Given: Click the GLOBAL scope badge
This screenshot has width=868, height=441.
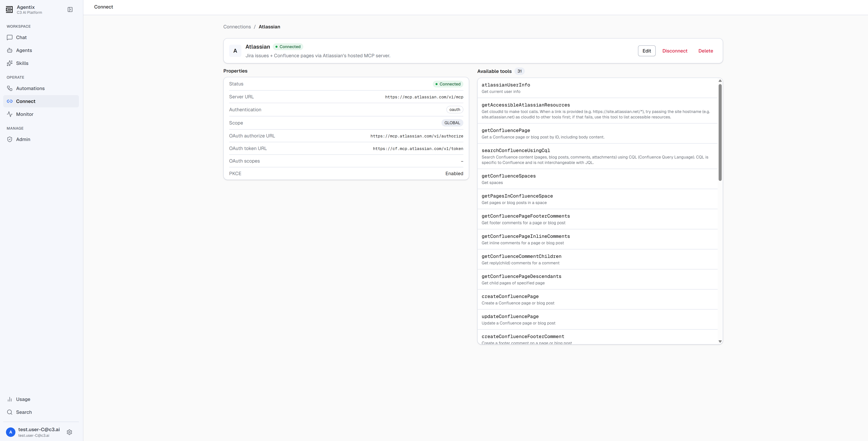Looking at the screenshot, I should pos(452,123).
